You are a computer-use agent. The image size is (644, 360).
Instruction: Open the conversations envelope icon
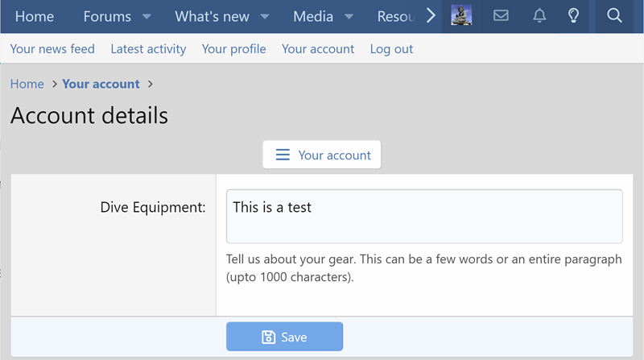point(501,16)
